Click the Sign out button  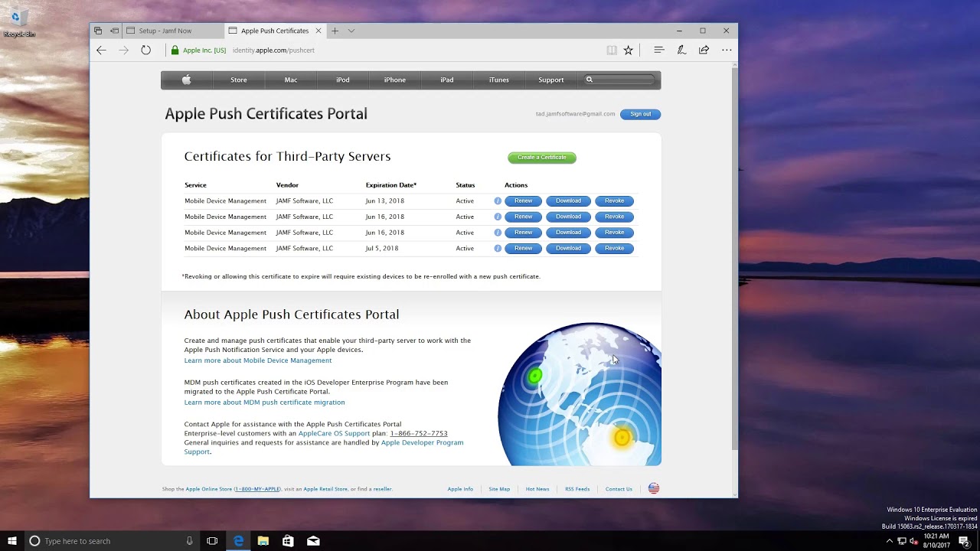pyautogui.click(x=640, y=114)
